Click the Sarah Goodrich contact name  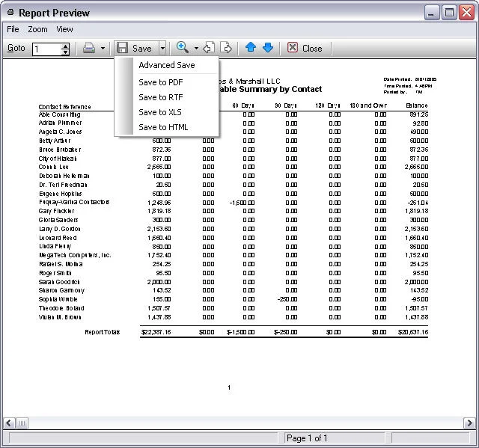tap(59, 282)
